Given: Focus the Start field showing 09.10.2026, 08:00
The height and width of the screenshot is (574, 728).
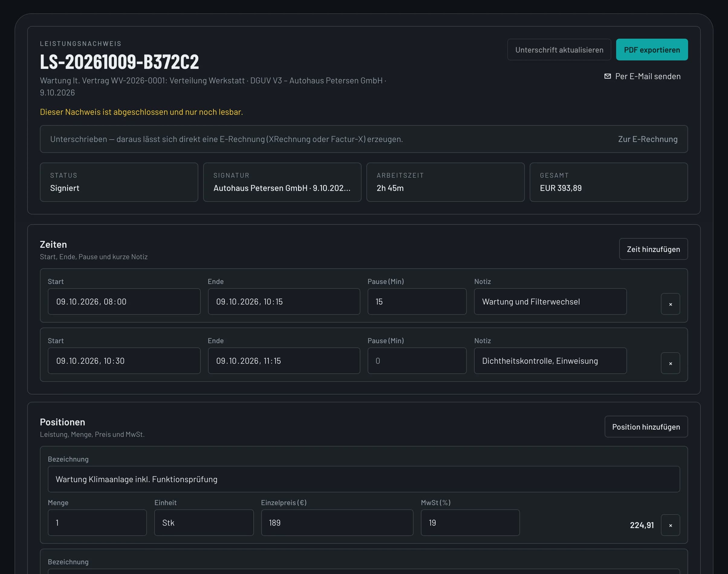Looking at the screenshot, I should (x=124, y=302).
